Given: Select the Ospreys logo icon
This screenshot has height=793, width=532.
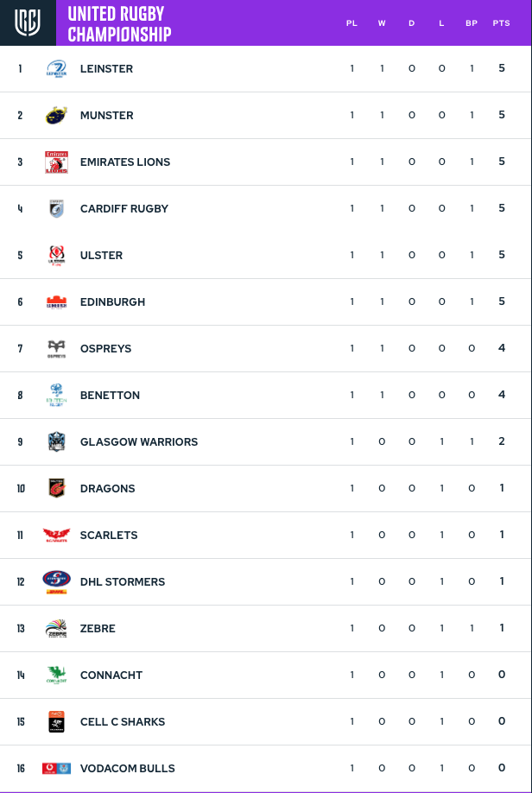Looking at the screenshot, I should pos(56,349).
